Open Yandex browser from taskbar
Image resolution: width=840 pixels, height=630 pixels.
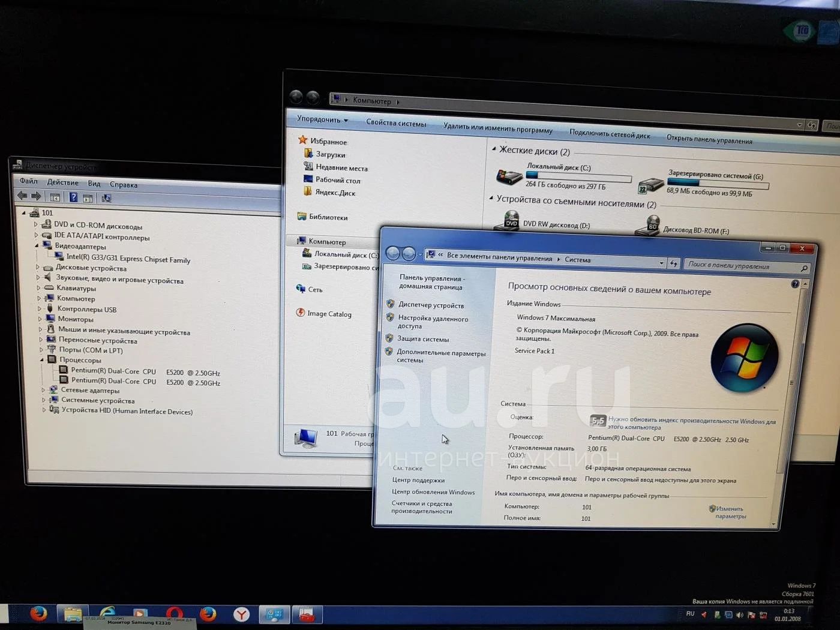click(x=241, y=614)
